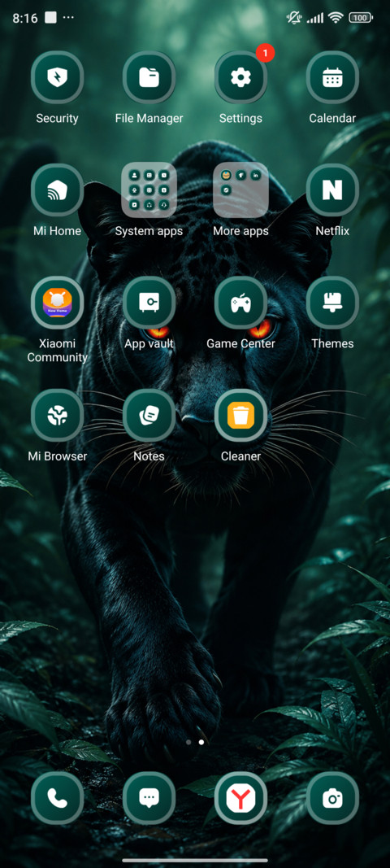Tap the "Themes" label
The width and height of the screenshot is (390, 868).
click(x=332, y=344)
